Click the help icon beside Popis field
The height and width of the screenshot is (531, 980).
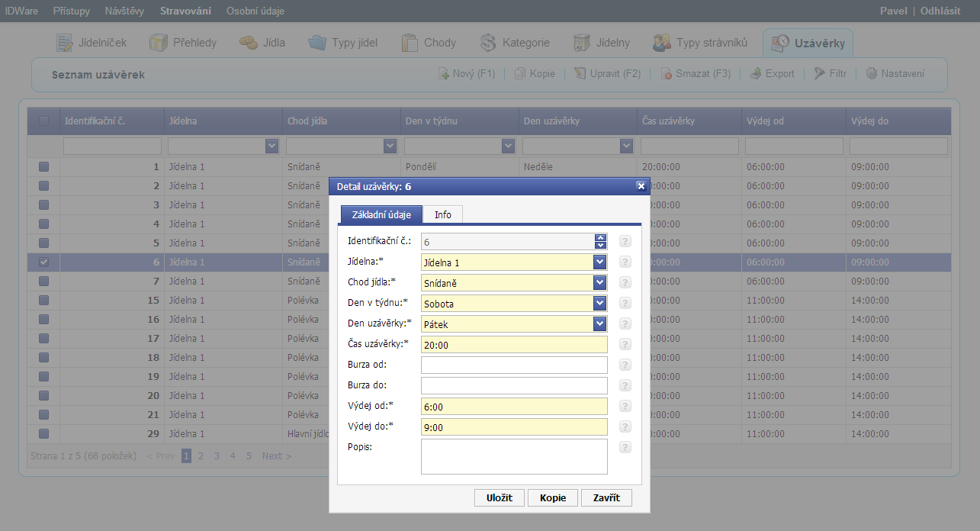pyautogui.click(x=625, y=448)
